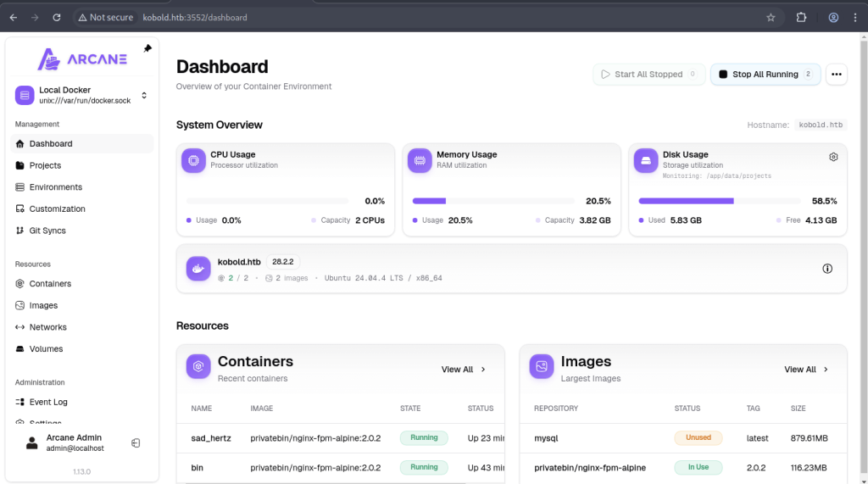
Task: Open Disk Usage settings gear
Action: 833,158
